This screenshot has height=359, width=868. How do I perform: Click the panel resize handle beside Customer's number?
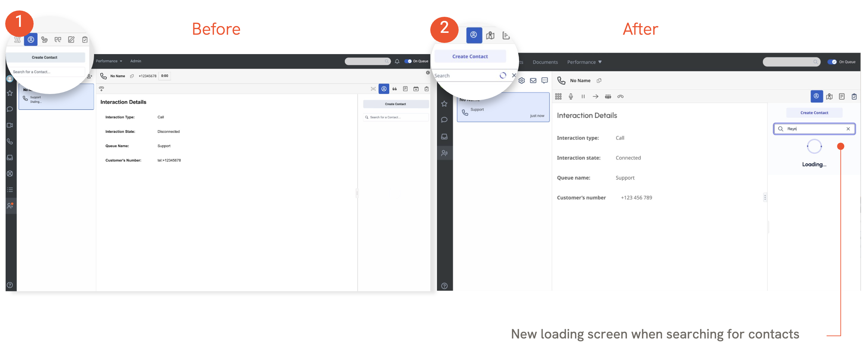(x=765, y=197)
